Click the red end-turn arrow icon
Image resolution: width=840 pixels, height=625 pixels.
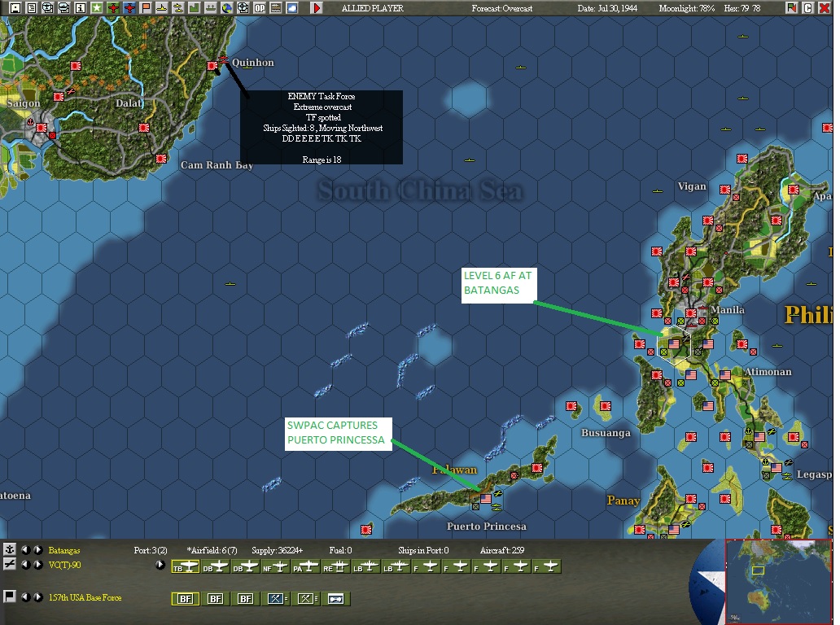(x=317, y=8)
